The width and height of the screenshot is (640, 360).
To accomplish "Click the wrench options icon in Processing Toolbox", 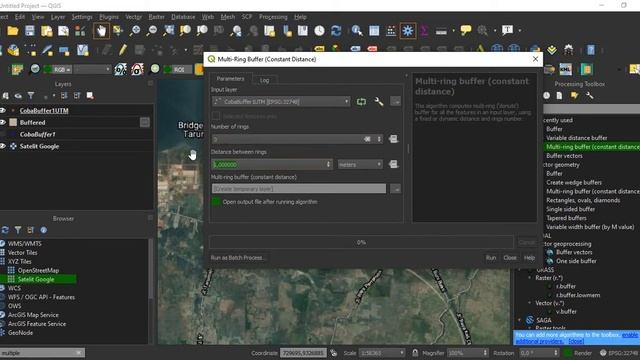I will coord(589,96).
